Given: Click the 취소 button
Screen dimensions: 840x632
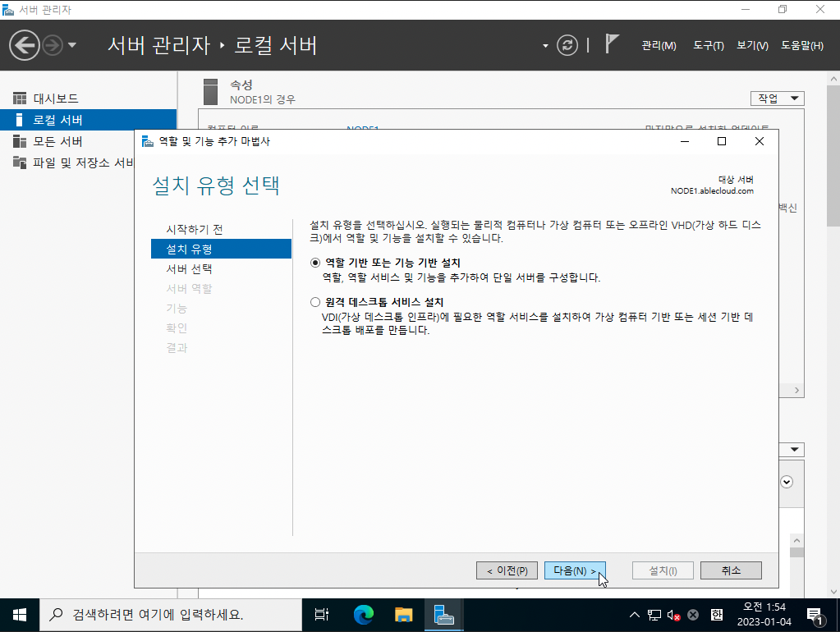Looking at the screenshot, I should (x=731, y=571).
